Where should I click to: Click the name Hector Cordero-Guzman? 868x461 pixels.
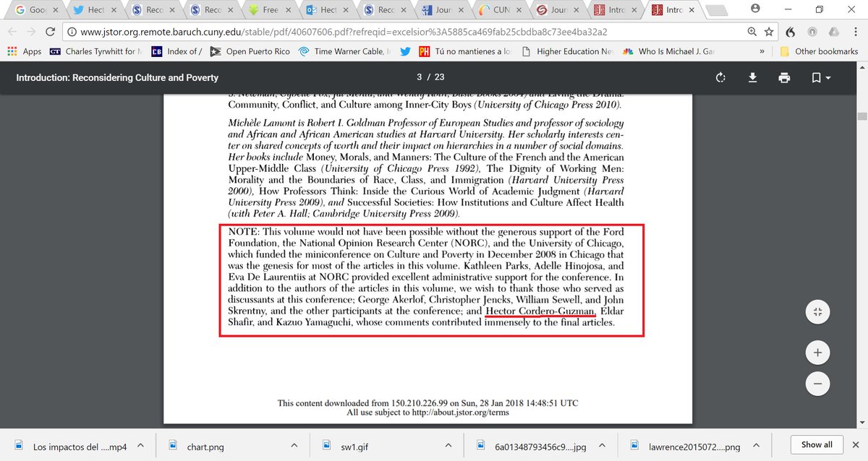click(x=540, y=310)
